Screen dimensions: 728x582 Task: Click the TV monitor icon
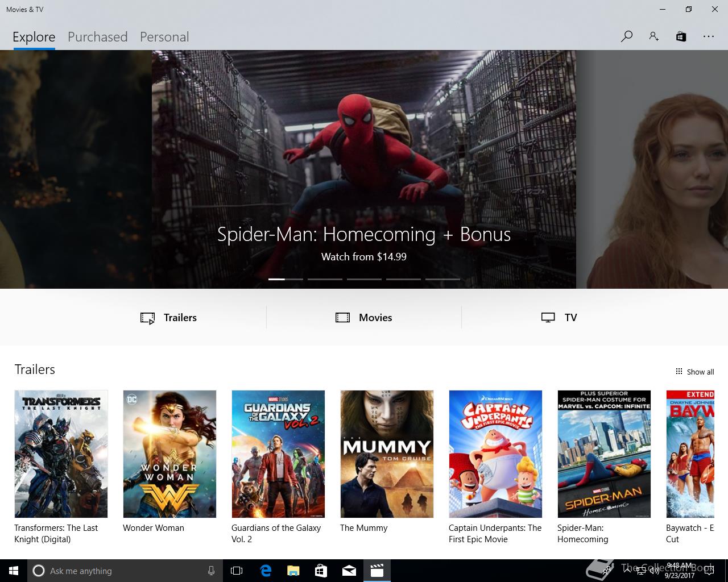[548, 318]
